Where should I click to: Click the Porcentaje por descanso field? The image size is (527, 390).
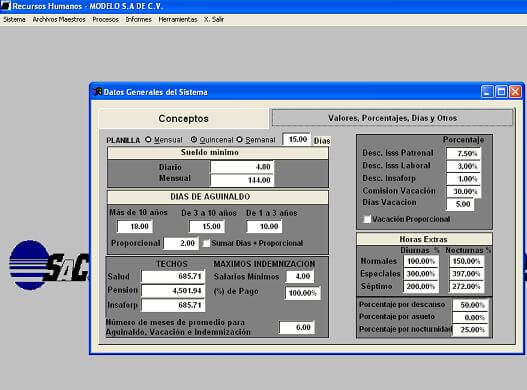470,305
